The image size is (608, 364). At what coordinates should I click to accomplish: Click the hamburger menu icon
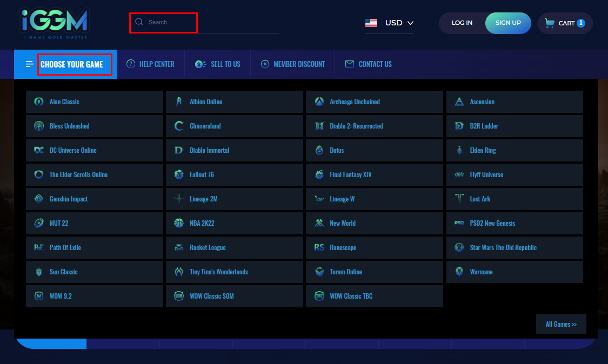pyautogui.click(x=30, y=64)
